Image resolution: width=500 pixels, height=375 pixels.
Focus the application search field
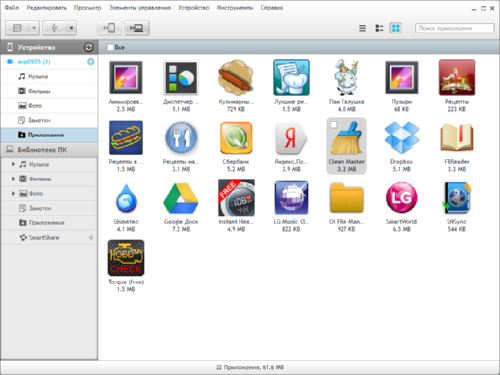pos(455,28)
